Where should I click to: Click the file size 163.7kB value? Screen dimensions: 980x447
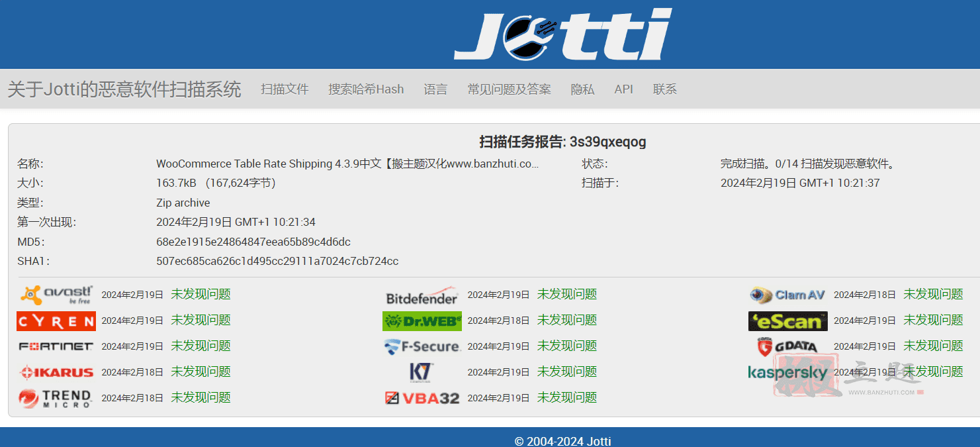click(x=216, y=183)
